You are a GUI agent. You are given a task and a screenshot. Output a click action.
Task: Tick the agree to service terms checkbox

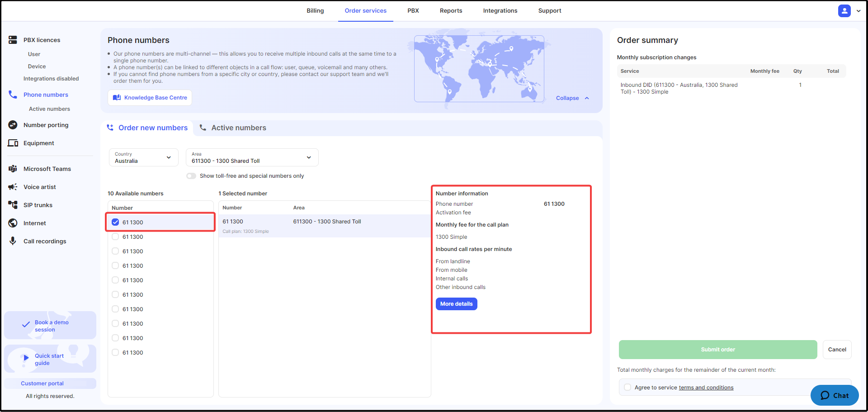tap(627, 387)
